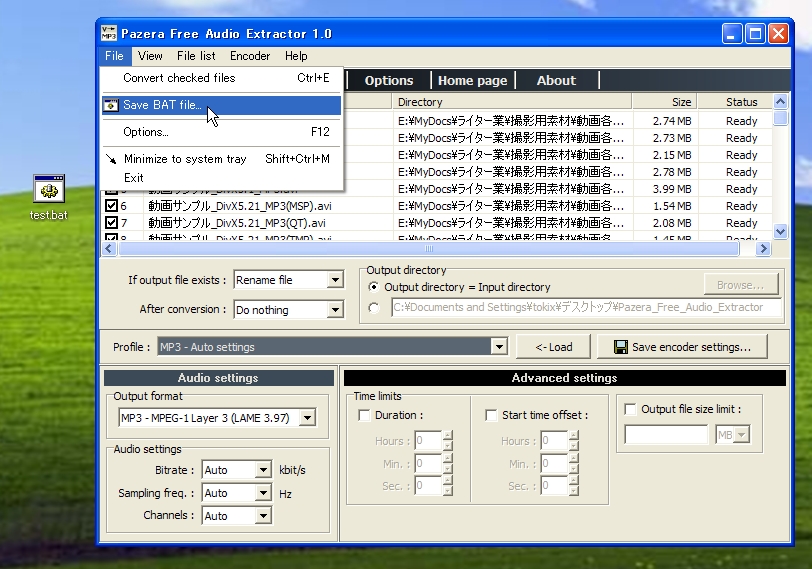Click the Directory column header
Viewport: 812px width, 569px height.
pos(512,102)
